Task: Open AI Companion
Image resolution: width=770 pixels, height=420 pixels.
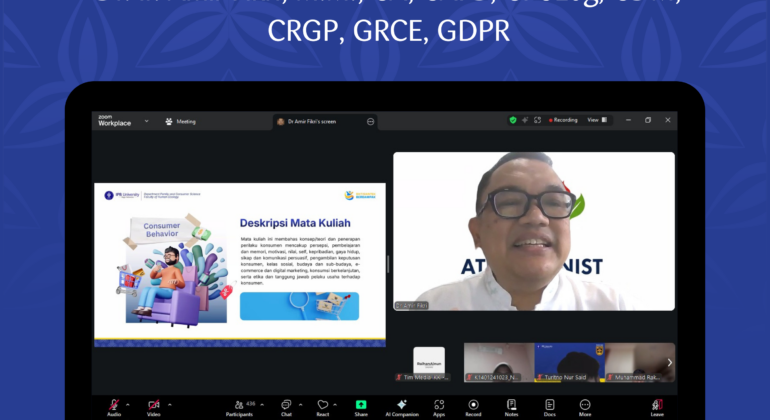Action: coord(399,405)
